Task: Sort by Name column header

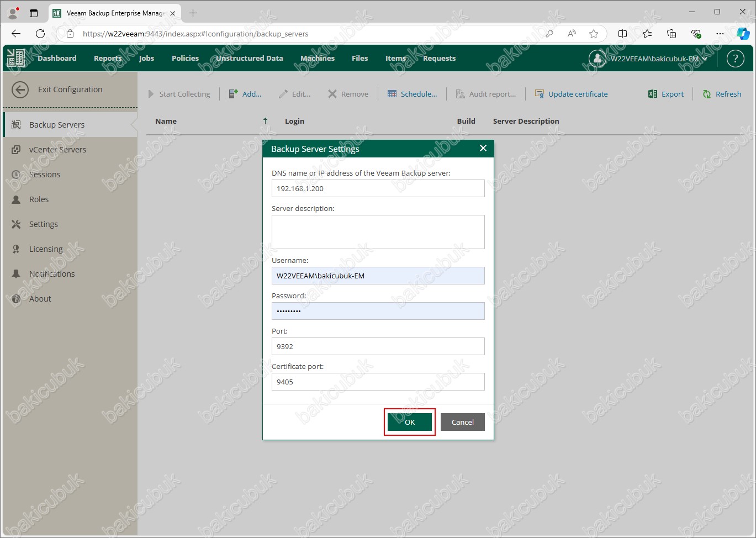Action: point(166,121)
